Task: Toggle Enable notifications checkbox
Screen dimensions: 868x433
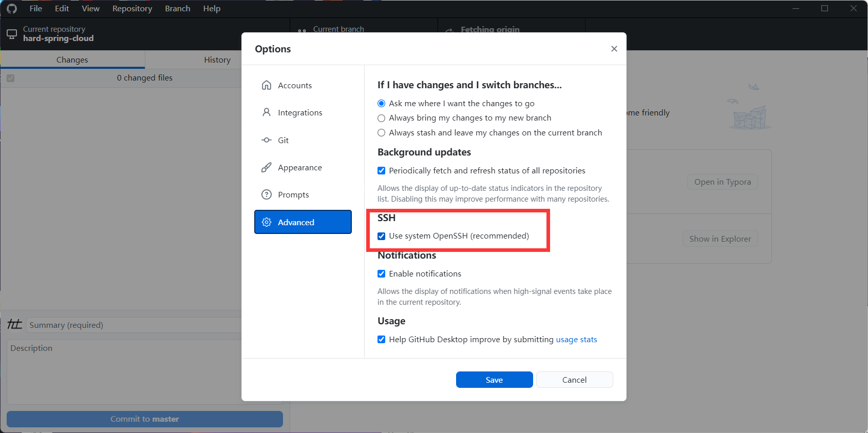Action: (381, 274)
